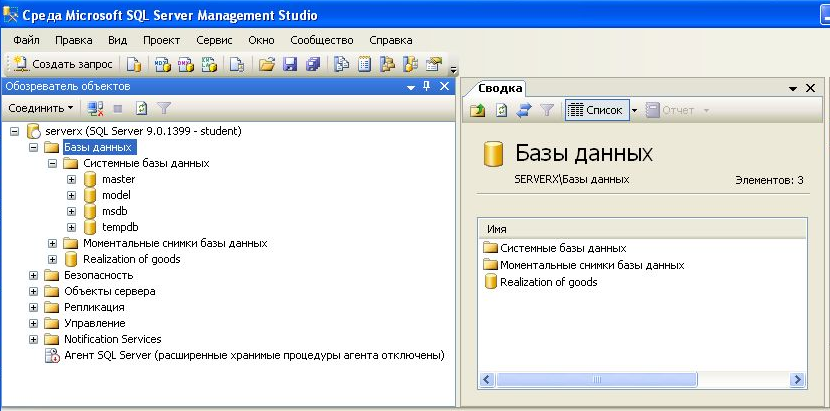Click the Сводка list horizontal scrollbar thumb
This screenshot has height=411, width=830.
pyautogui.click(x=597, y=379)
